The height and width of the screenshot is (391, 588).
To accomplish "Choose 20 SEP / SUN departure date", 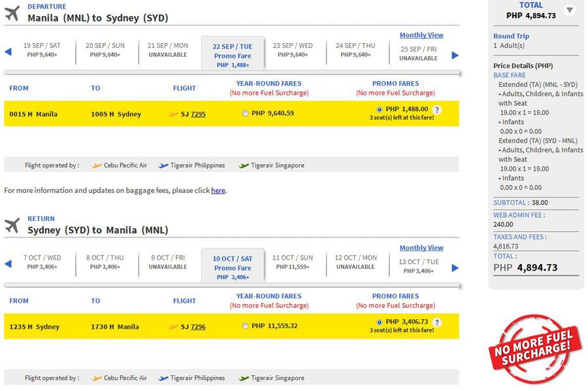I will (x=105, y=50).
